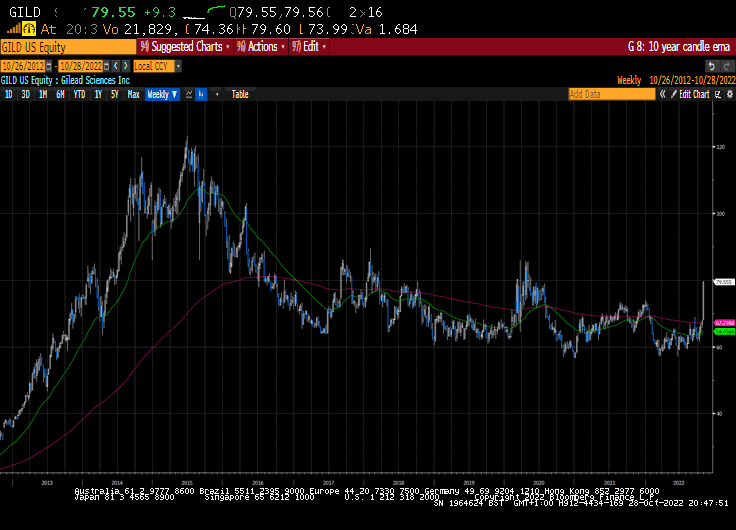This screenshot has width=736, height=530.
Task: Click the end date field 10/28/2022
Action: coord(81,66)
